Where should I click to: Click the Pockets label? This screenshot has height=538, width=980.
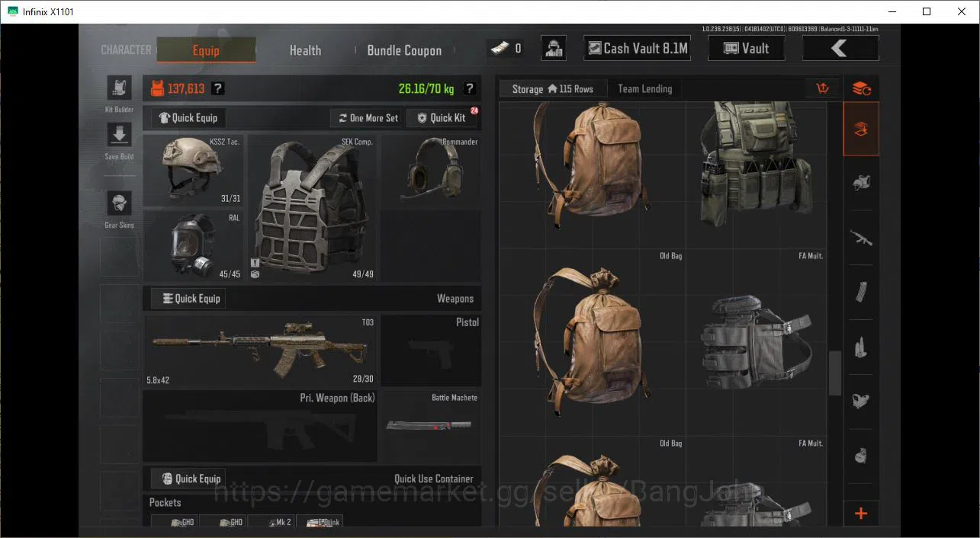165,502
